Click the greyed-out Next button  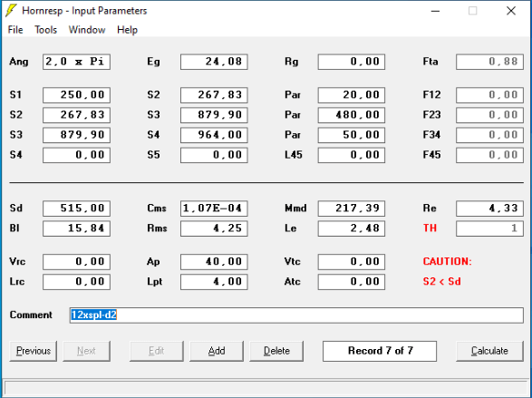86,351
